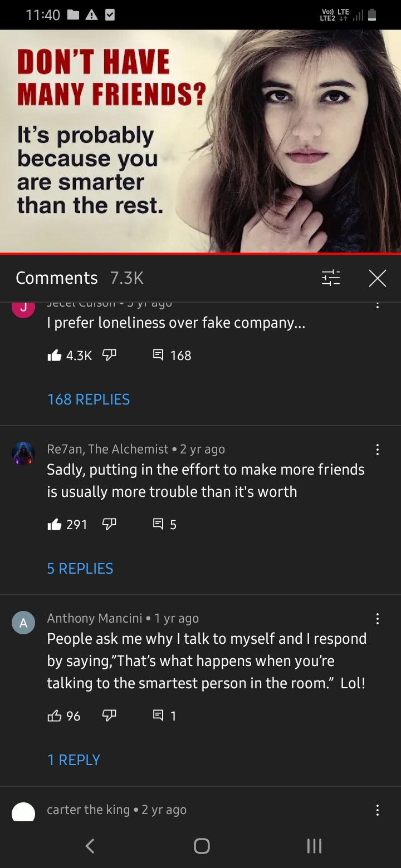This screenshot has width=401, height=868.
Task: Tap reply icon on Re7an's comment
Action: coord(158,525)
